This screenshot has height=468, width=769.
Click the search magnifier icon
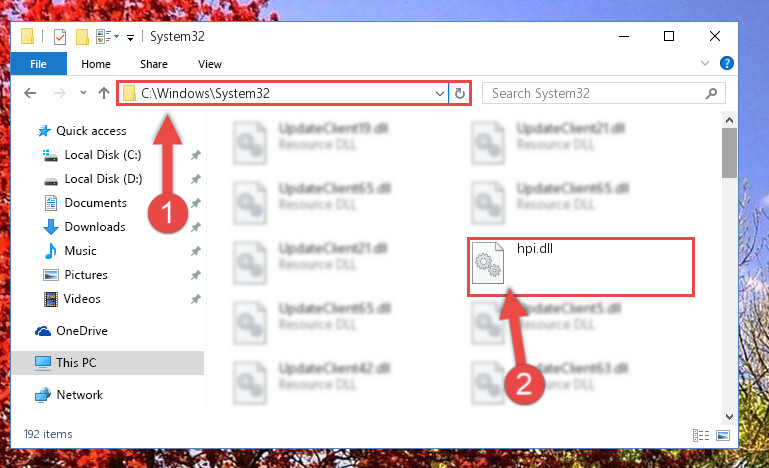click(711, 93)
